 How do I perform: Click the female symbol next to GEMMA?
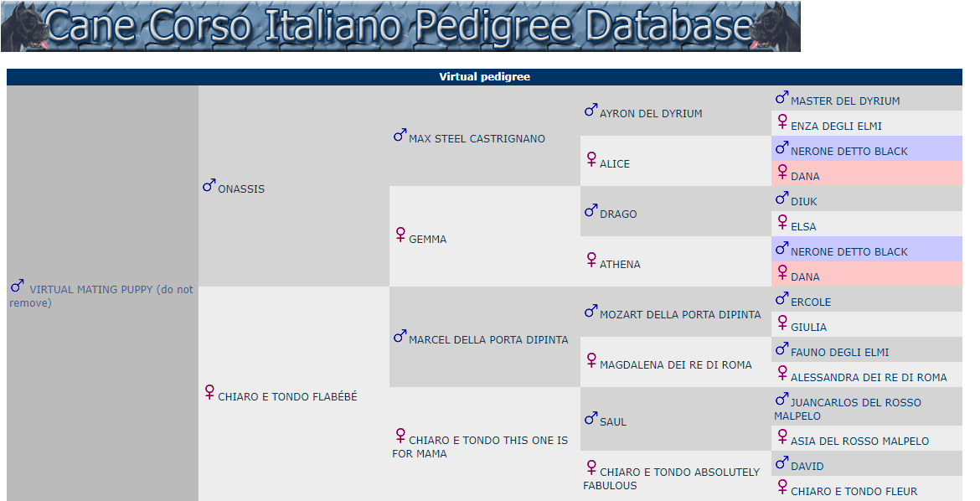pyautogui.click(x=400, y=235)
